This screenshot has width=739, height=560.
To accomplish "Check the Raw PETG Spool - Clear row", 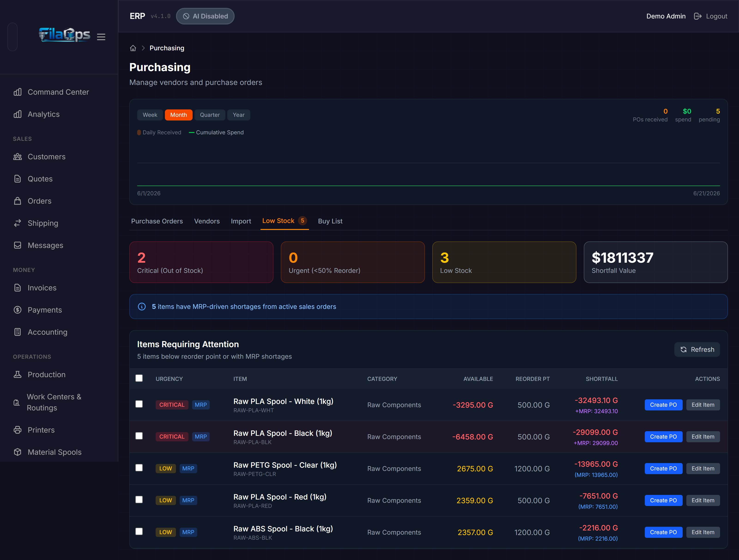I will 139,468.
